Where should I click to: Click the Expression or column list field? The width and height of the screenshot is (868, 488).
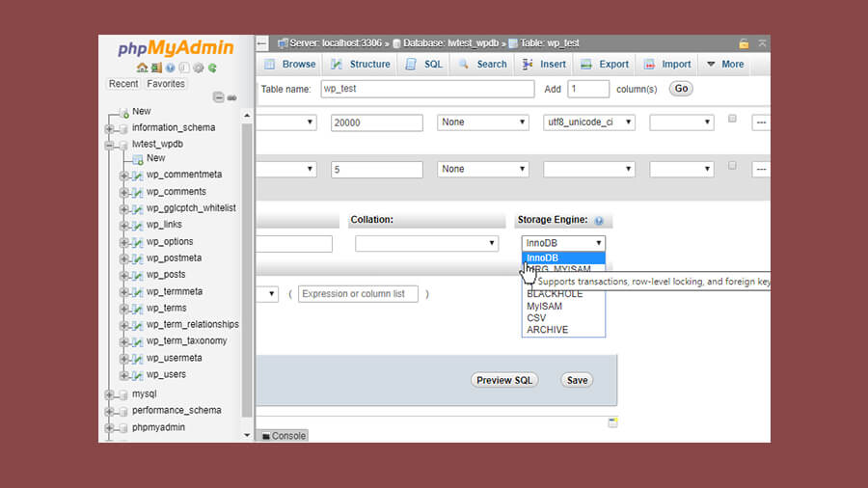358,294
